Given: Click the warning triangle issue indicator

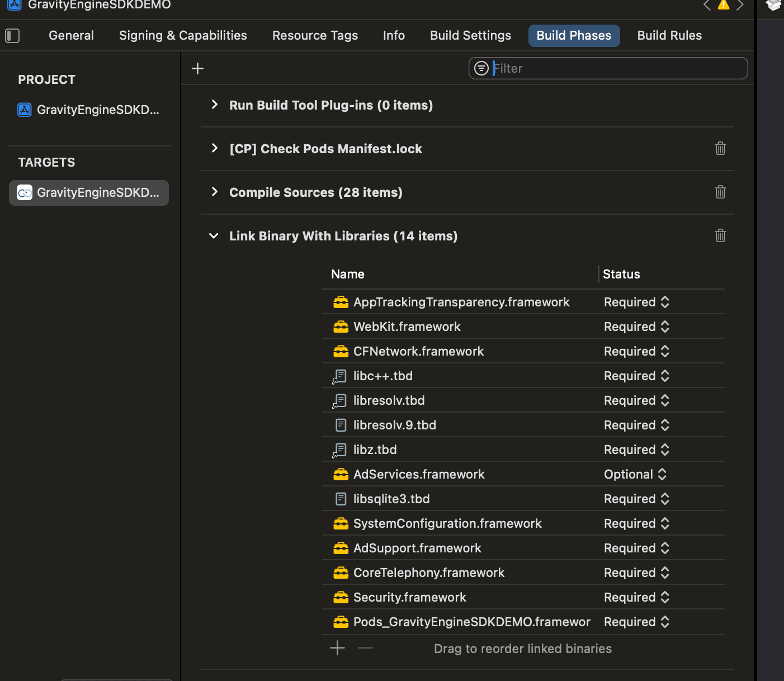Looking at the screenshot, I should [724, 5].
